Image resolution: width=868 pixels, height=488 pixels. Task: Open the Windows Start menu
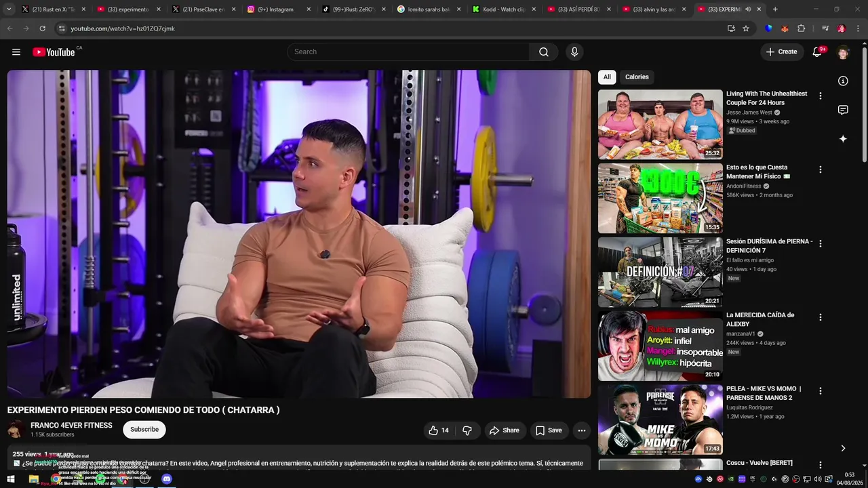click(11, 479)
